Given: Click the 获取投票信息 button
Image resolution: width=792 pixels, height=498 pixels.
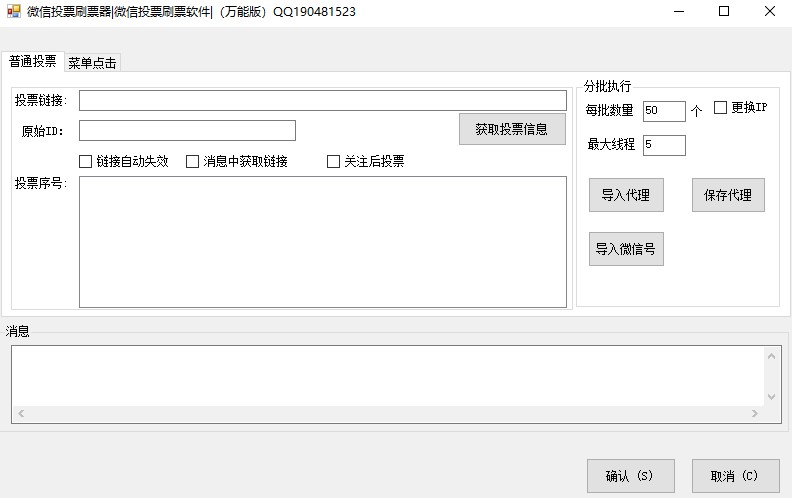Looking at the screenshot, I should coord(512,129).
